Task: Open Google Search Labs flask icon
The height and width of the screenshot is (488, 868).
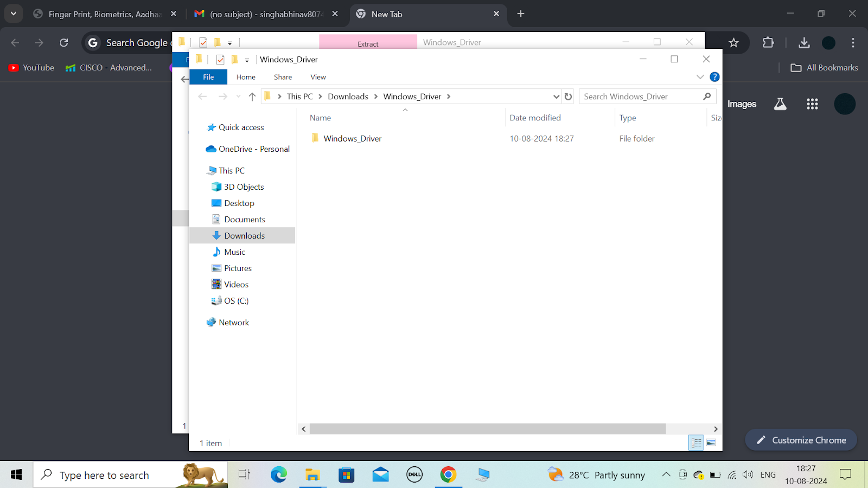Action: coord(780,104)
